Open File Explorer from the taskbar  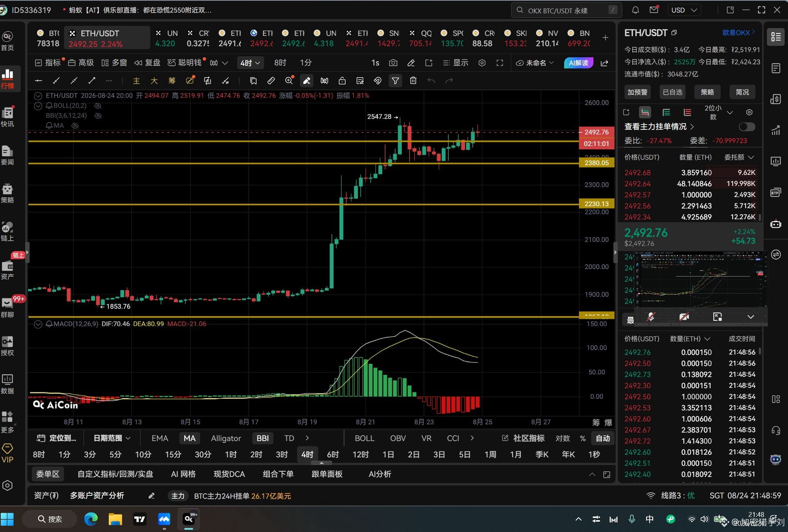[115, 519]
